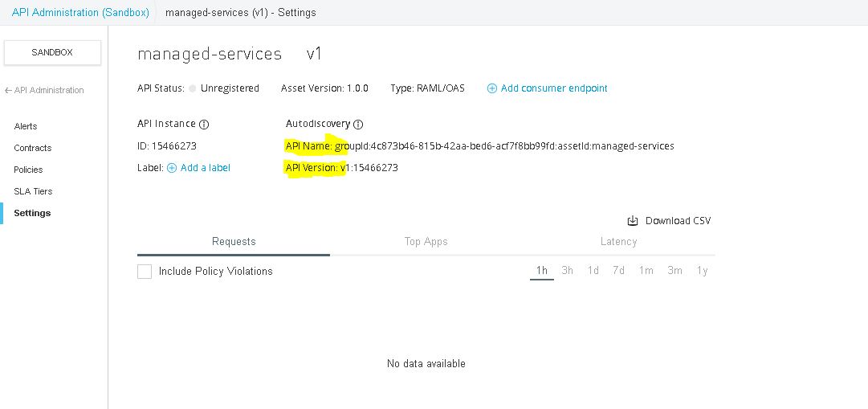Image resolution: width=868 pixels, height=409 pixels.
Task: Open Contracts in the sidebar
Action: pos(33,148)
